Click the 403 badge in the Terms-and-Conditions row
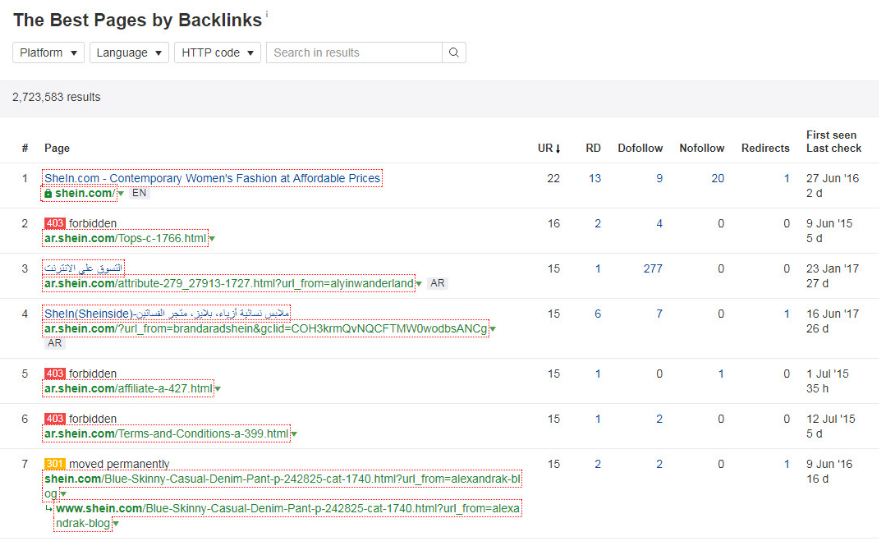Screen dimensions: 879x544 click(55, 419)
